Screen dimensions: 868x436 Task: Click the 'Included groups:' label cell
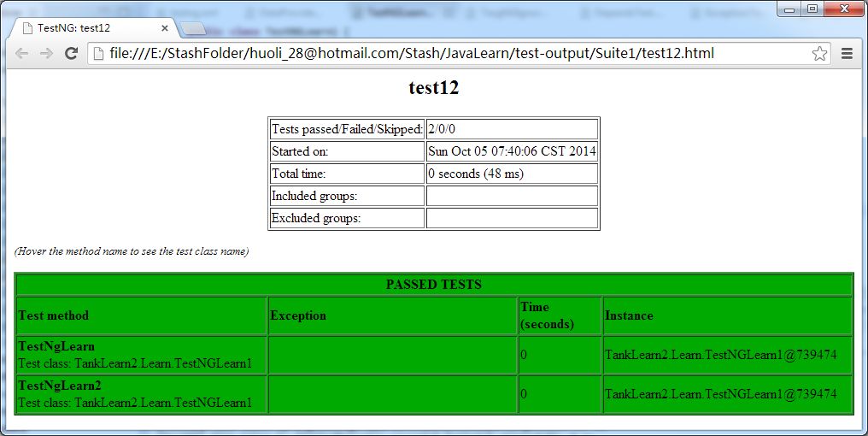pos(347,196)
